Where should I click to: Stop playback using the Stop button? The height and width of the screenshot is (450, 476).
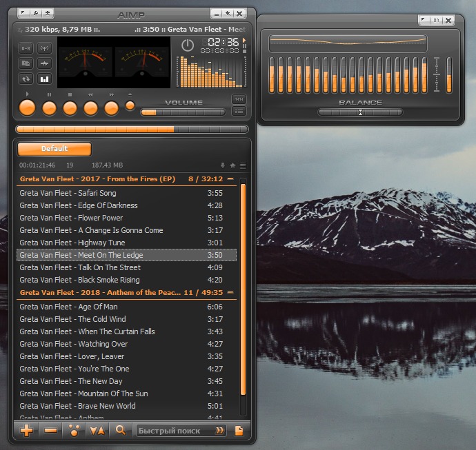(x=70, y=108)
